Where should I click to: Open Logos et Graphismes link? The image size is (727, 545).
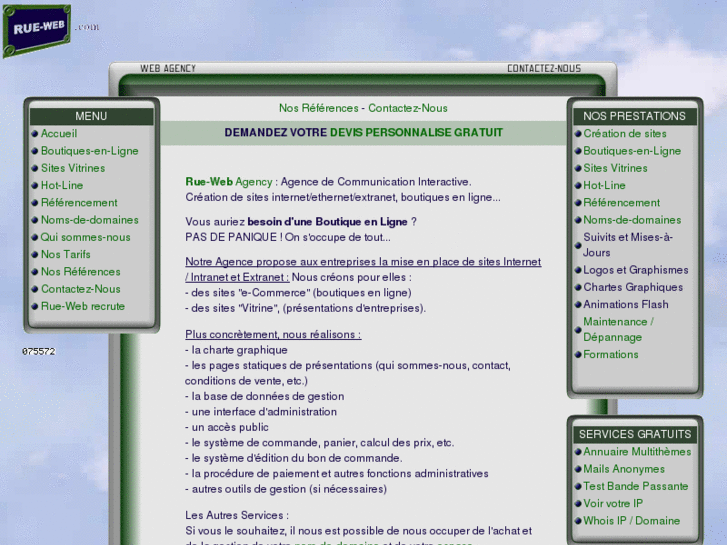[x=636, y=270]
